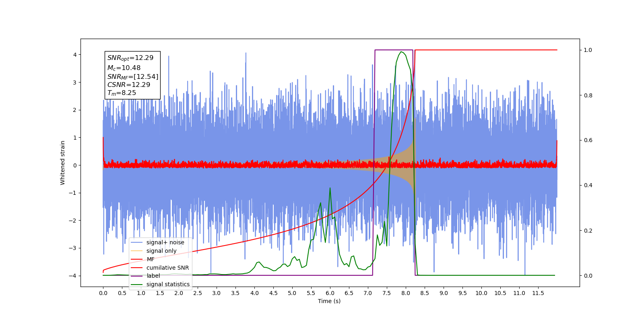
Task: Click the 4 tick on left axis
Action: pos(74,55)
